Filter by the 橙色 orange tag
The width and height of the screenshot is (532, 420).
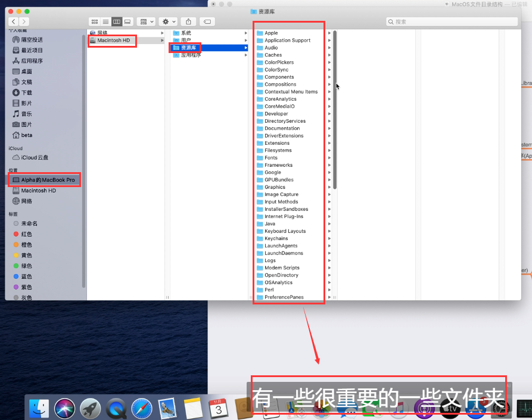[x=23, y=245]
